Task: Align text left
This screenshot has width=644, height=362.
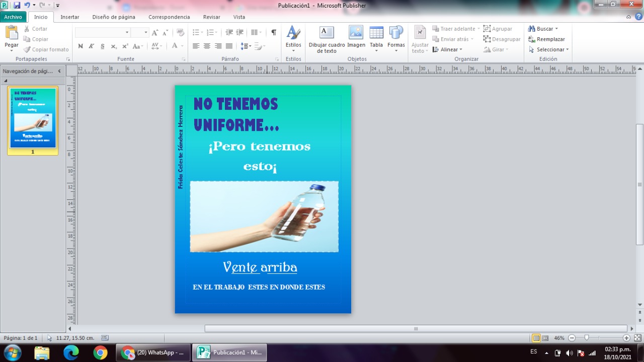Action: click(196, 46)
